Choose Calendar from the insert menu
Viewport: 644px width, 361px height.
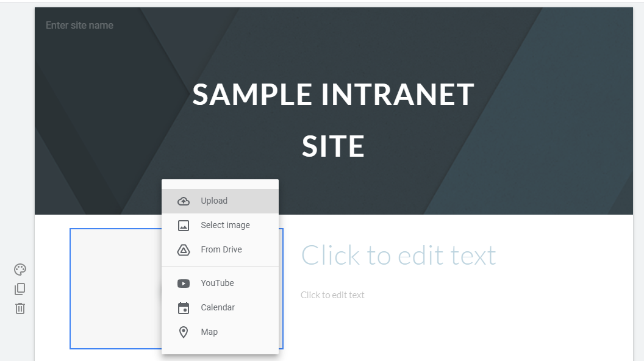click(x=218, y=307)
